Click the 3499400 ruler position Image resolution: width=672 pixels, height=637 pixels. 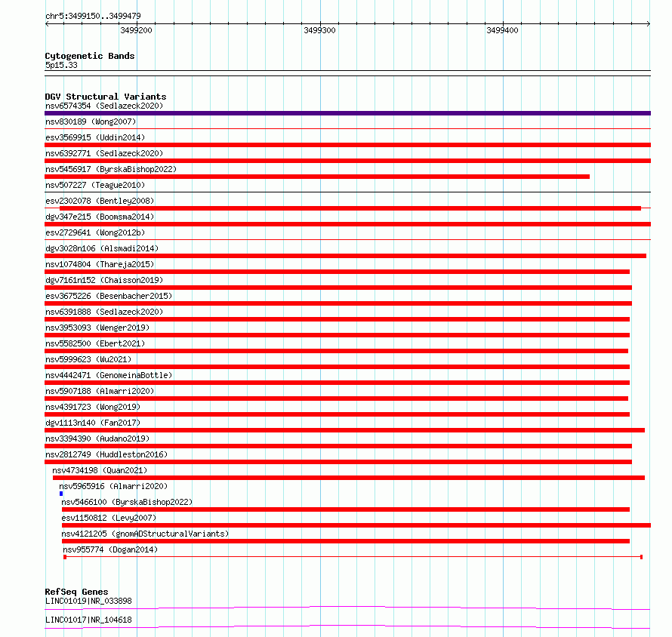point(502,30)
